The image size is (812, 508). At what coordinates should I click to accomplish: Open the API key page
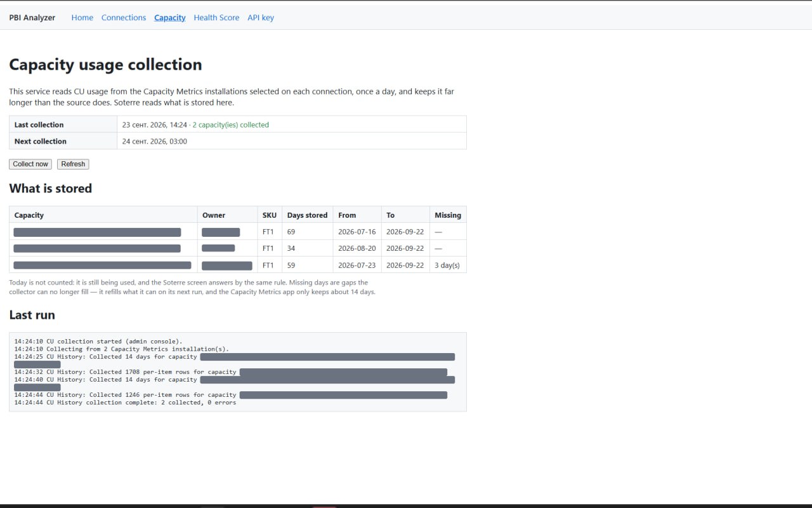pos(261,18)
